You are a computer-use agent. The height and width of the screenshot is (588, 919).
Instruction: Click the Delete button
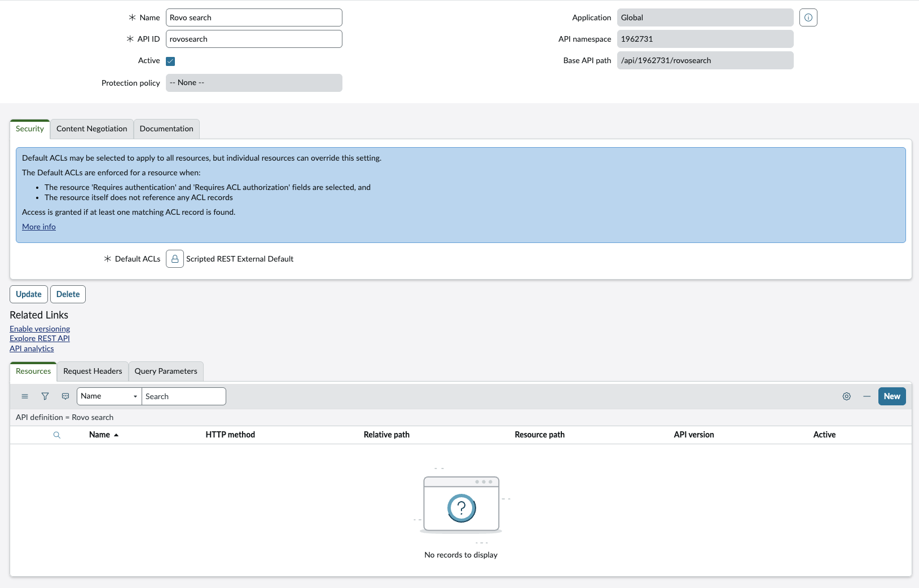68,294
